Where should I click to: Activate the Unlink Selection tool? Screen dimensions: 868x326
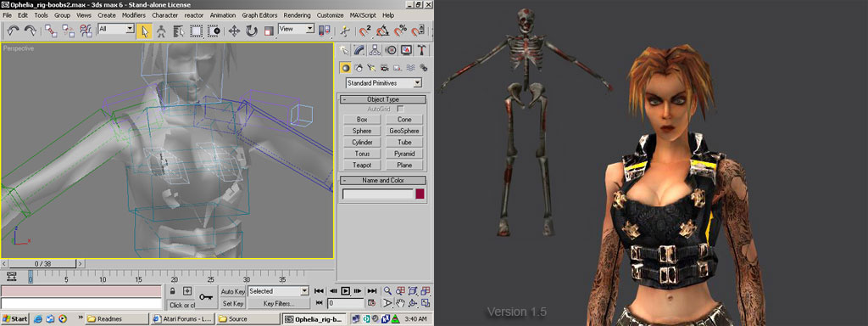pyautogui.click(x=68, y=31)
